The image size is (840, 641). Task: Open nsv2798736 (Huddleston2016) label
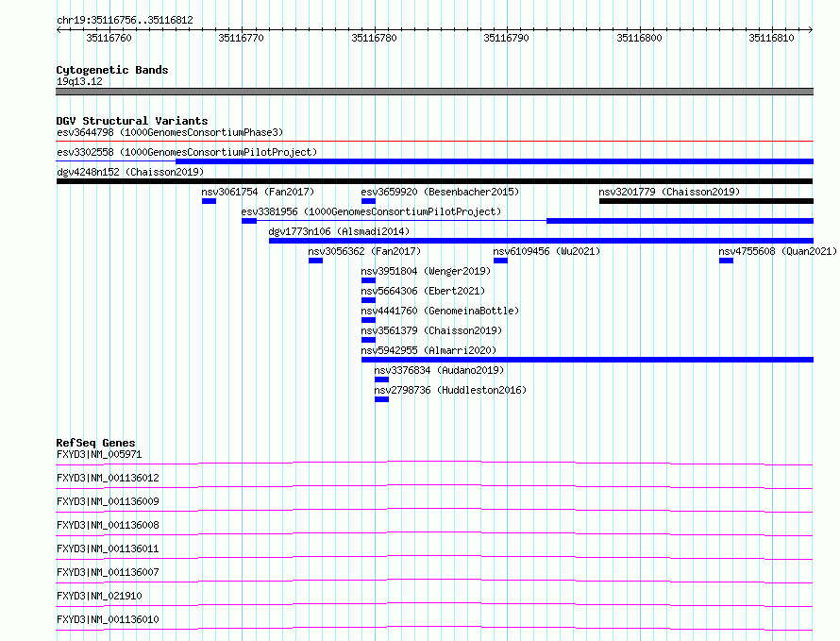pyautogui.click(x=450, y=390)
